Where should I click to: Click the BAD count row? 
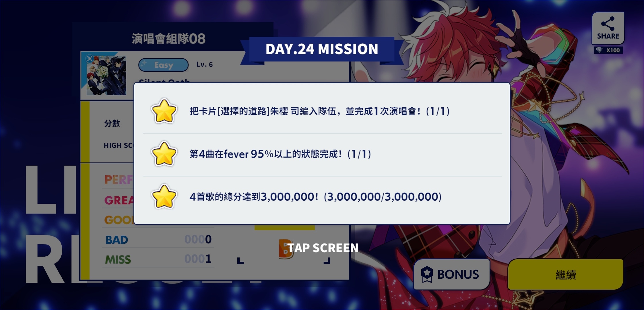tap(158, 239)
